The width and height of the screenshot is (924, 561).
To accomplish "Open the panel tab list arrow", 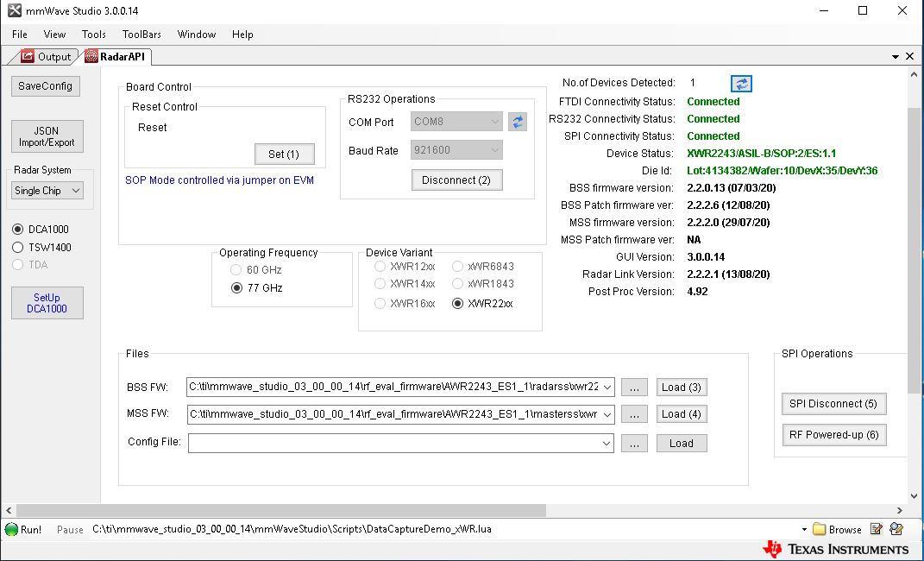I will click(x=896, y=57).
